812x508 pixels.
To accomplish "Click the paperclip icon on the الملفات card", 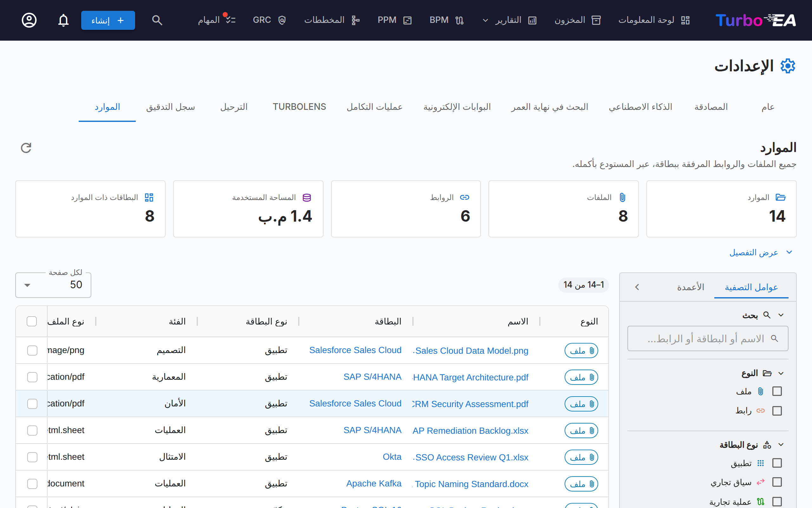I will pos(622,197).
